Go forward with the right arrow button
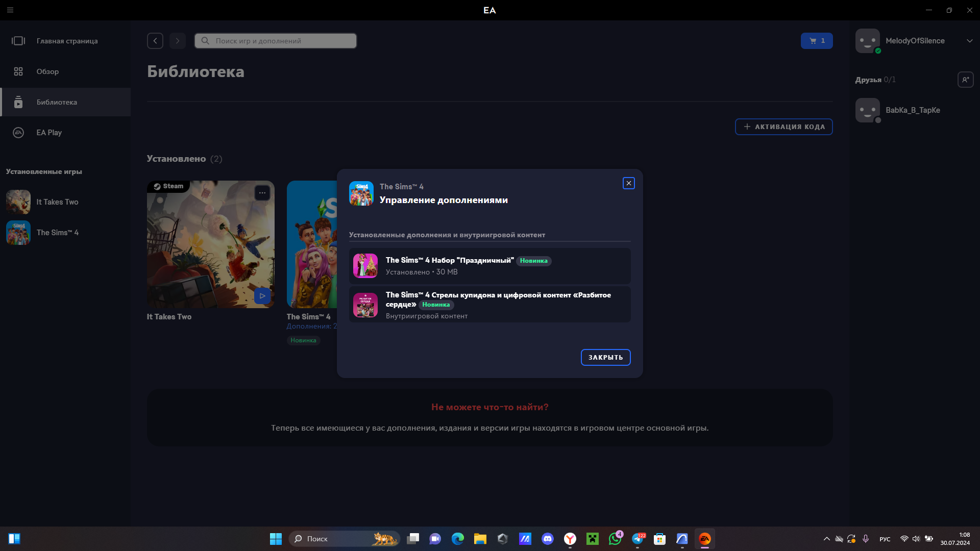980x551 pixels. [178, 41]
